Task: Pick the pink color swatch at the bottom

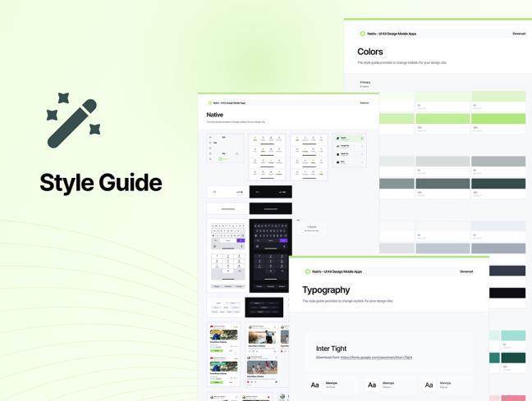Action: click(512, 397)
